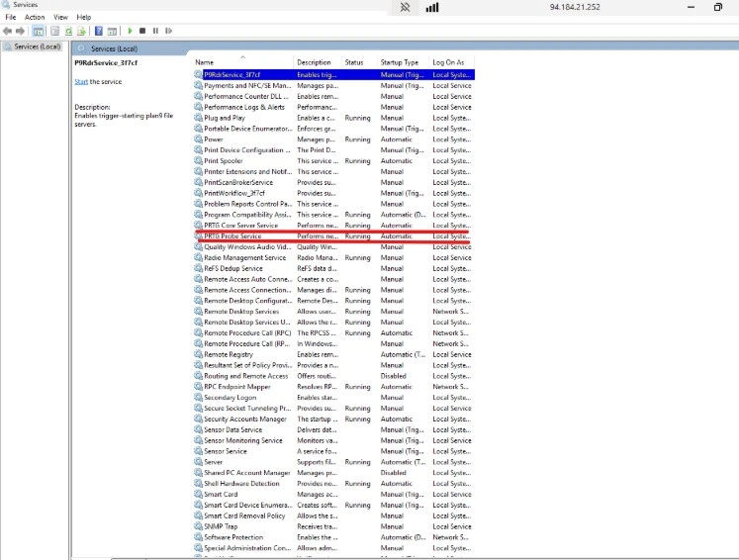Click the Refresh toolbar icon
Image resolution: width=739 pixels, height=560 pixels.
click(69, 31)
